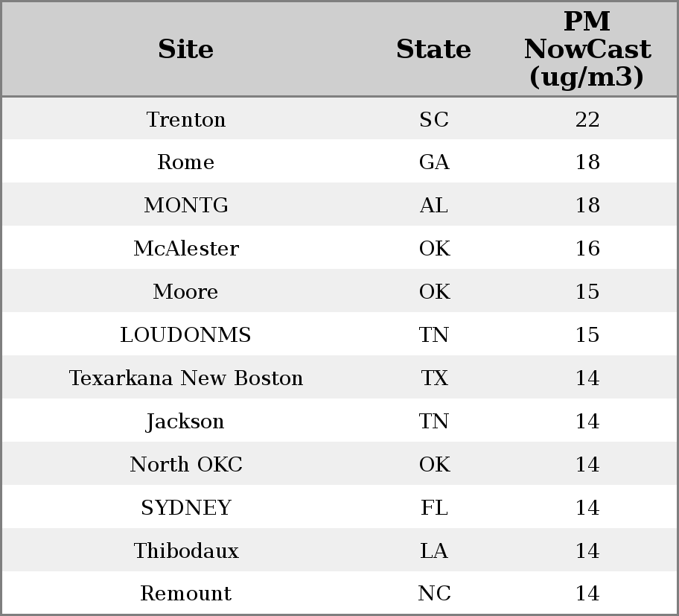Select the Jackson site cell
Image resolution: width=679 pixels, height=616 pixels.
point(186,421)
